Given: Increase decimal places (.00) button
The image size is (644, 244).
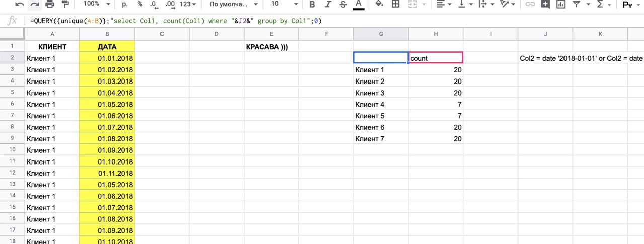Looking at the screenshot, I should click(170, 4).
